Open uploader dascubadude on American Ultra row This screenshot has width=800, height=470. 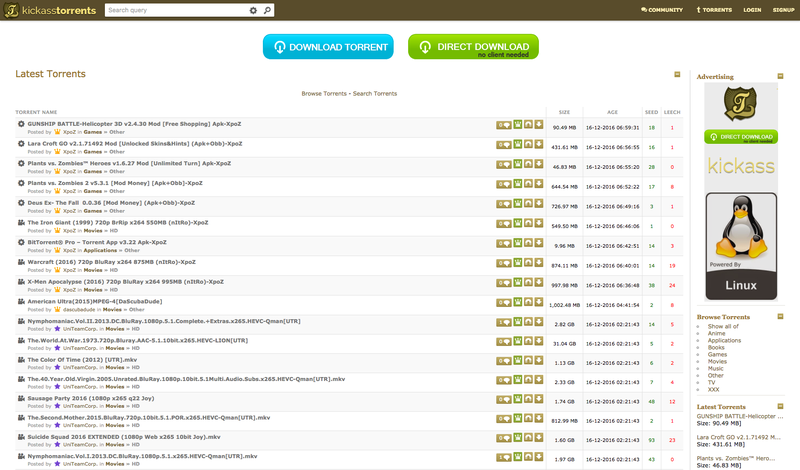(x=79, y=310)
